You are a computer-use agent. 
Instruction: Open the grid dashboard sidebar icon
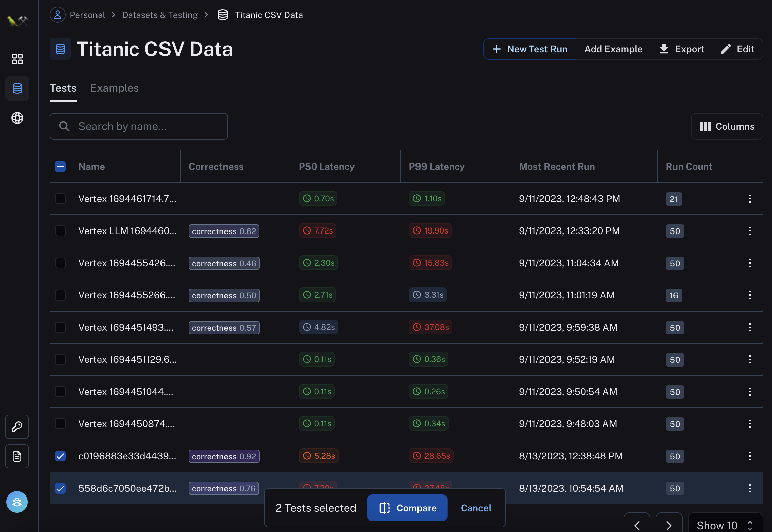click(17, 59)
